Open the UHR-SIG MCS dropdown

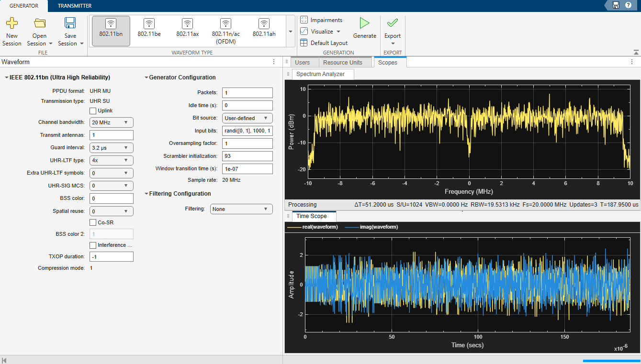tap(112, 186)
